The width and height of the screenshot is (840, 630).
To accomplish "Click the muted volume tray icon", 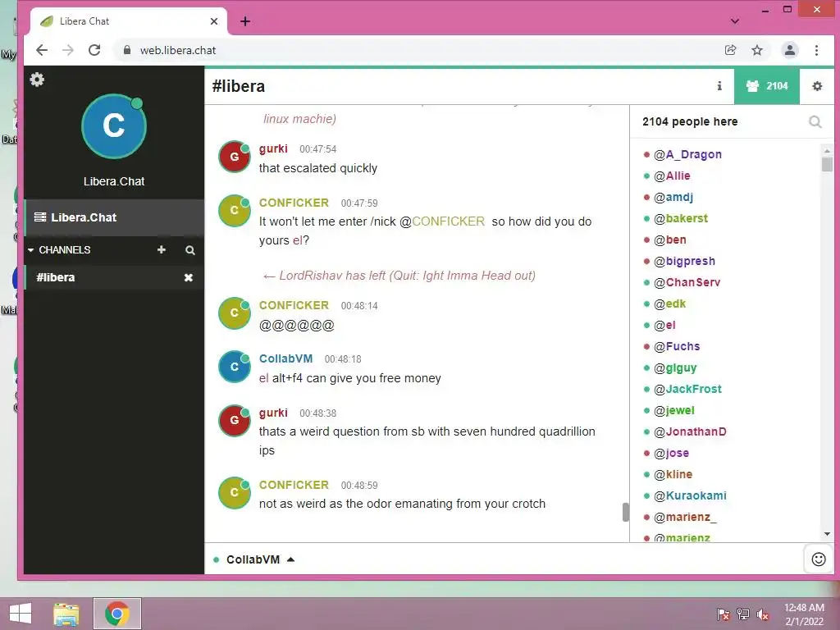I will pyautogui.click(x=762, y=614).
